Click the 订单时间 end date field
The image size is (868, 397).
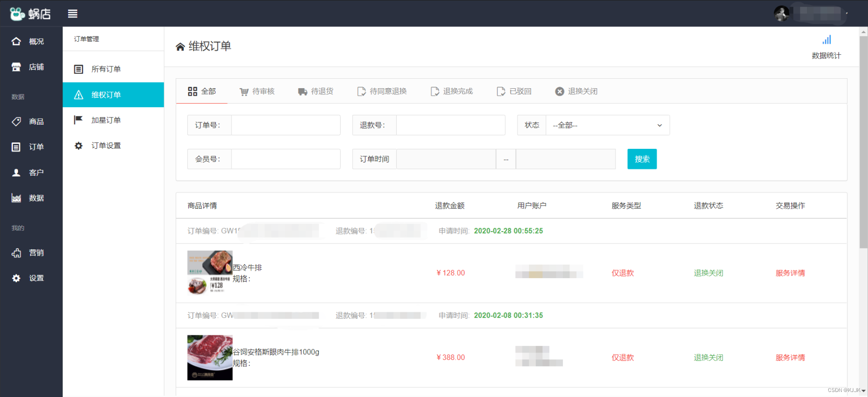click(565, 159)
